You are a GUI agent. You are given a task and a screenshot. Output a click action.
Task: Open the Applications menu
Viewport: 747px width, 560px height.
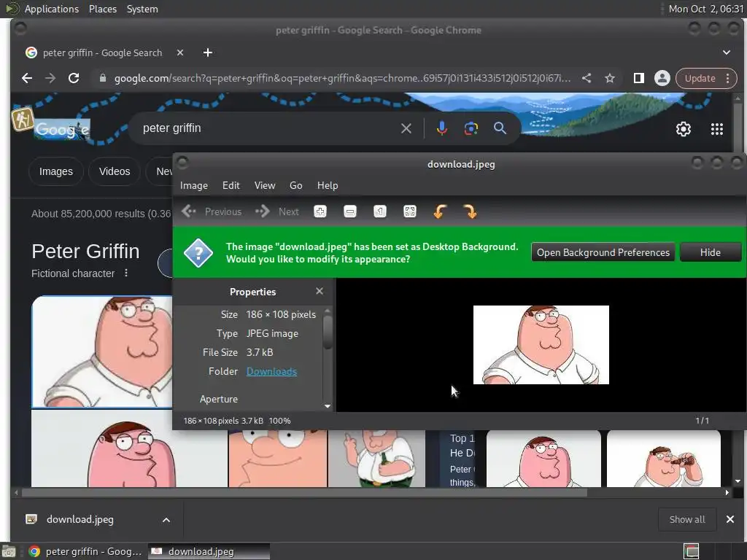click(x=52, y=9)
